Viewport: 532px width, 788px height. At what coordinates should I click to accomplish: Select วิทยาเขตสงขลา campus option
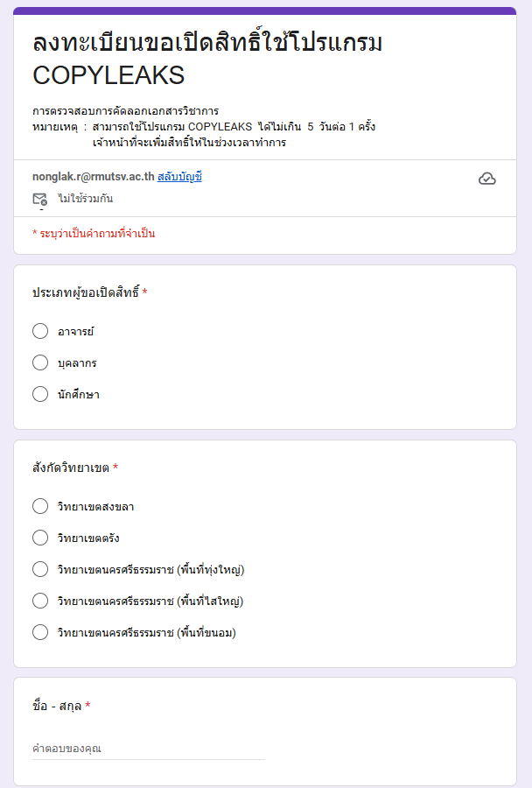coord(40,506)
